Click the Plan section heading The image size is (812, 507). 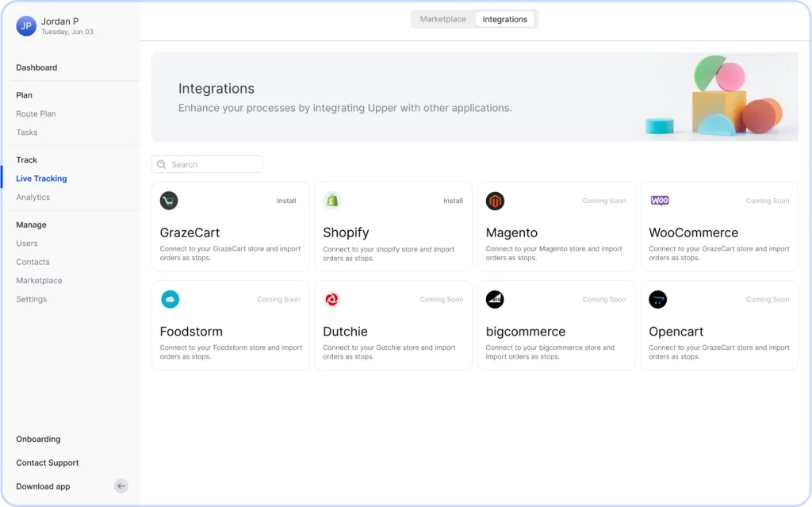25,95
